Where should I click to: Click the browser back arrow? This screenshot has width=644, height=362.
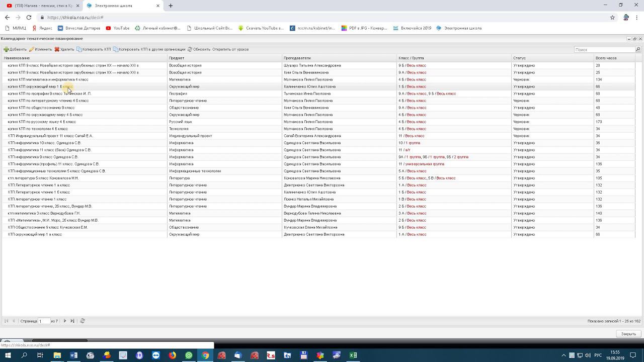[7, 17]
